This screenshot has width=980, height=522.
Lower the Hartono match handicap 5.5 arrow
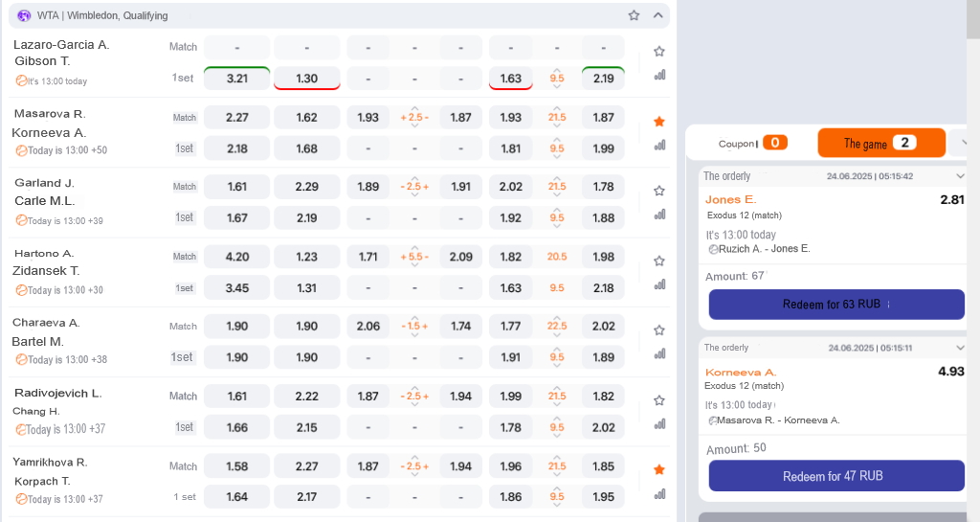[414, 265]
